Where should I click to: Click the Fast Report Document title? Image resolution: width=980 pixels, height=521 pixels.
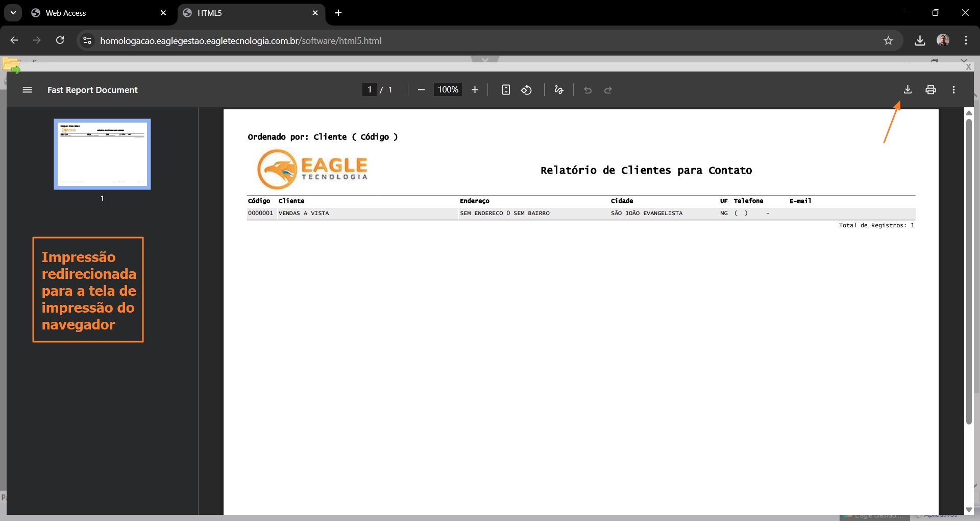pos(92,90)
